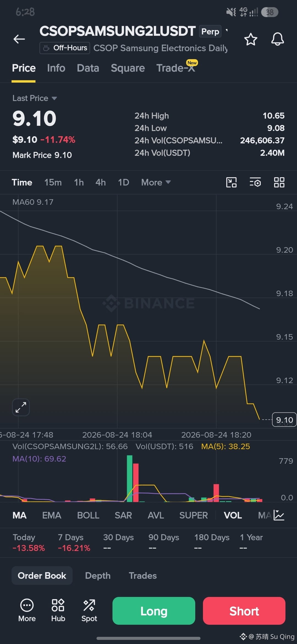The width and height of the screenshot is (297, 644).
Task: Tap the MA(10): 69.62 volume label
Action: 39,459
